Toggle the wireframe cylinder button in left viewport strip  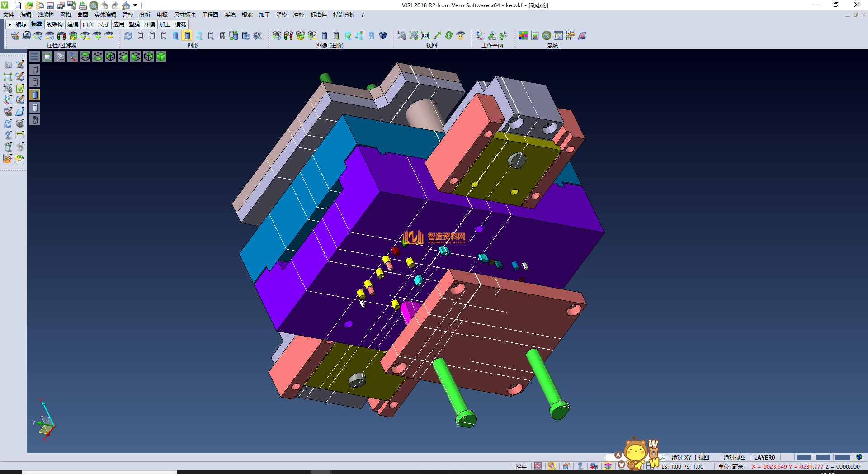click(35, 69)
